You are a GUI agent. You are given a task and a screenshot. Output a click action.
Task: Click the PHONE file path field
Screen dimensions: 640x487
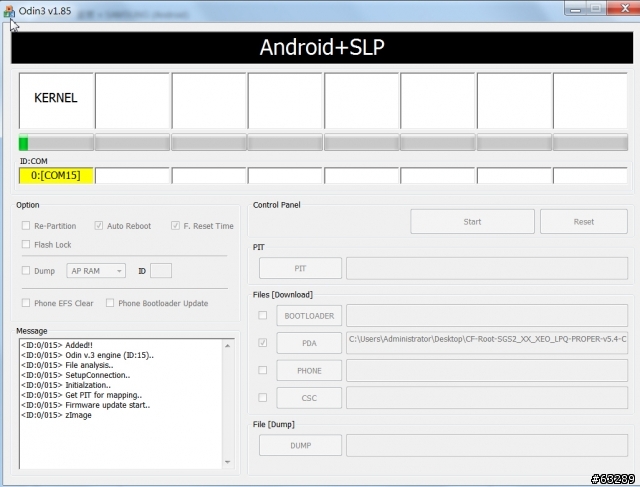pyautogui.click(x=487, y=370)
